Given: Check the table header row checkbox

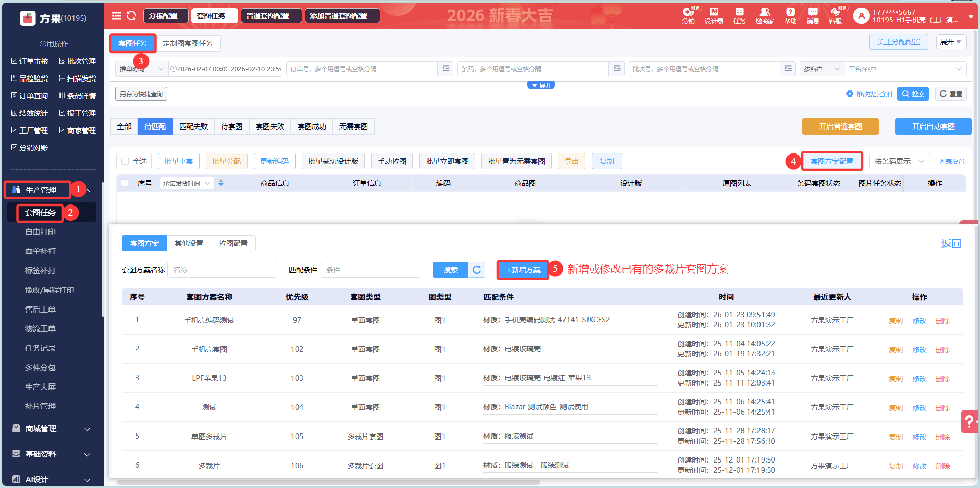Looking at the screenshot, I should 125,183.
